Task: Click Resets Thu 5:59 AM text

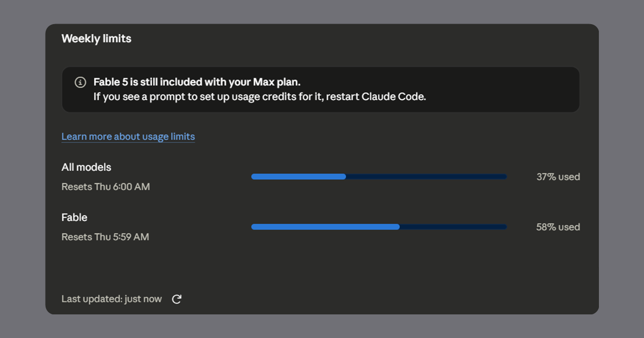Action: (105, 237)
